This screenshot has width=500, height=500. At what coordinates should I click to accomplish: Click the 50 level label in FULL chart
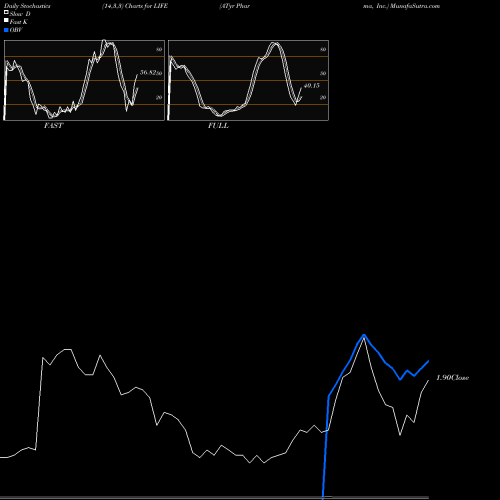tap(323, 73)
